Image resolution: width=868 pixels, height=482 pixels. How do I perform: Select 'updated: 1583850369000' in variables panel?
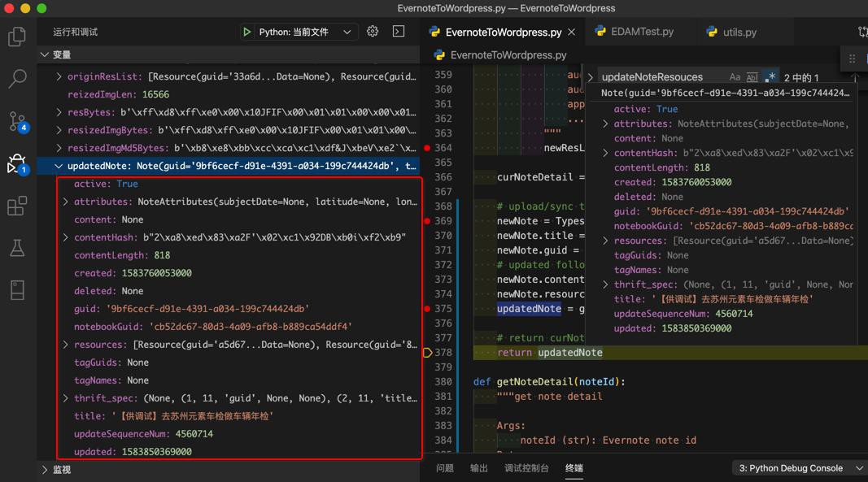228,452
